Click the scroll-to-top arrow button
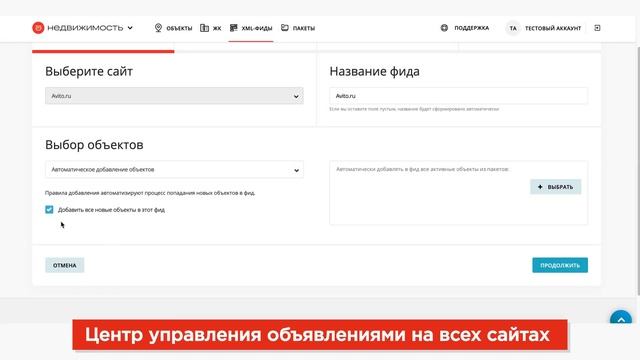Viewport: 640px width, 360px height. click(x=621, y=318)
